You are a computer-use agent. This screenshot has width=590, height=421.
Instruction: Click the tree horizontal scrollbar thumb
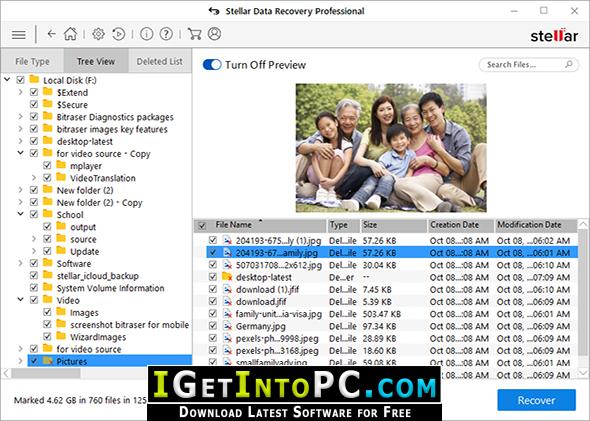click(x=46, y=373)
